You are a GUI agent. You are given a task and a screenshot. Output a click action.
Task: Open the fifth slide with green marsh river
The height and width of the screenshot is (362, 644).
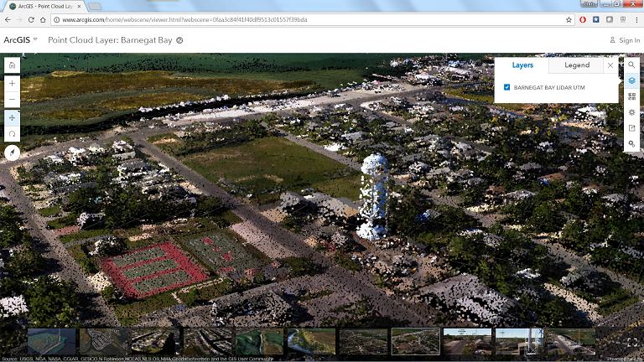[x=260, y=342]
